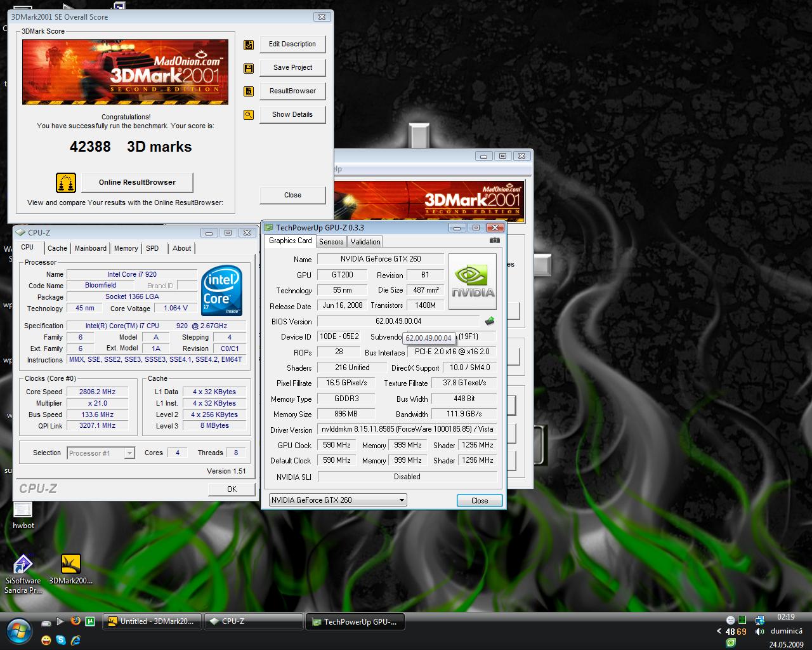Click the Online ResultBrowser button
This screenshot has height=650, width=812.
point(137,183)
